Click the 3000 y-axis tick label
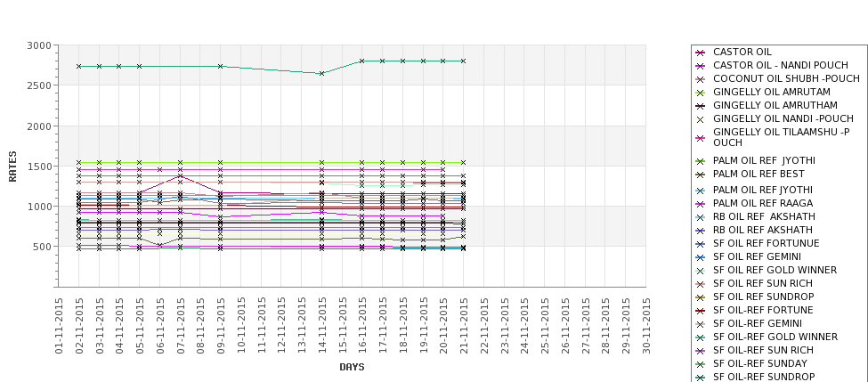 pyautogui.click(x=39, y=45)
